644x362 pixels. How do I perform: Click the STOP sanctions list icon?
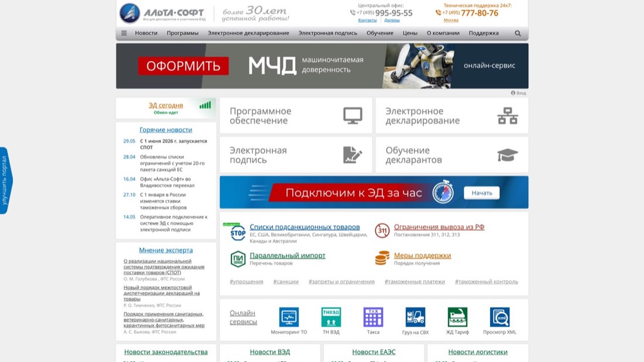click(238, 233)
